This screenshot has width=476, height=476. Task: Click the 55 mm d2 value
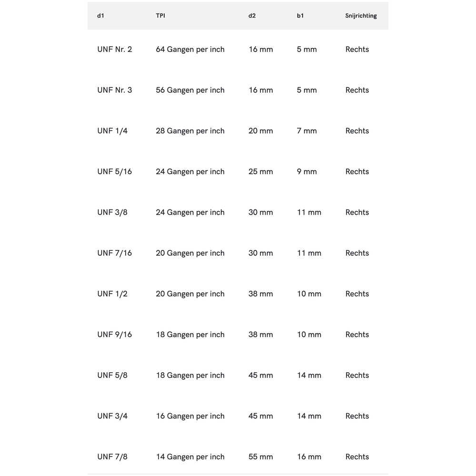pyautogui.click(x=261, y=457)
